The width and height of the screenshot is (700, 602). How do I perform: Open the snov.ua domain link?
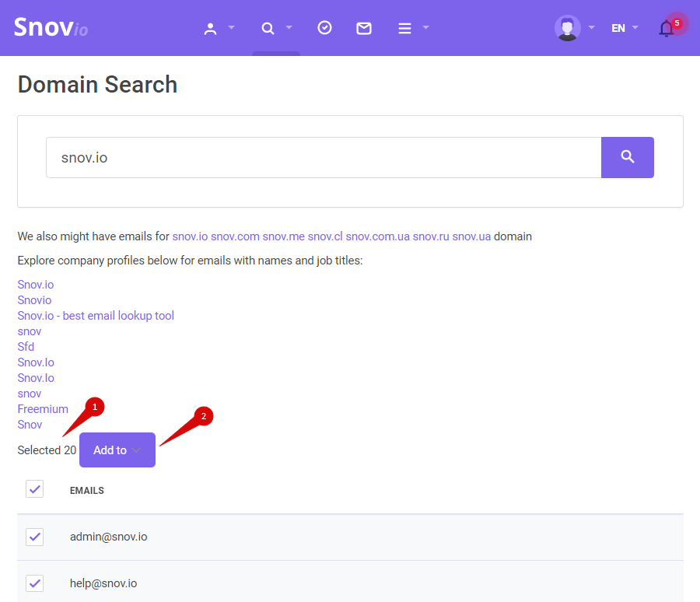point(471,236)
